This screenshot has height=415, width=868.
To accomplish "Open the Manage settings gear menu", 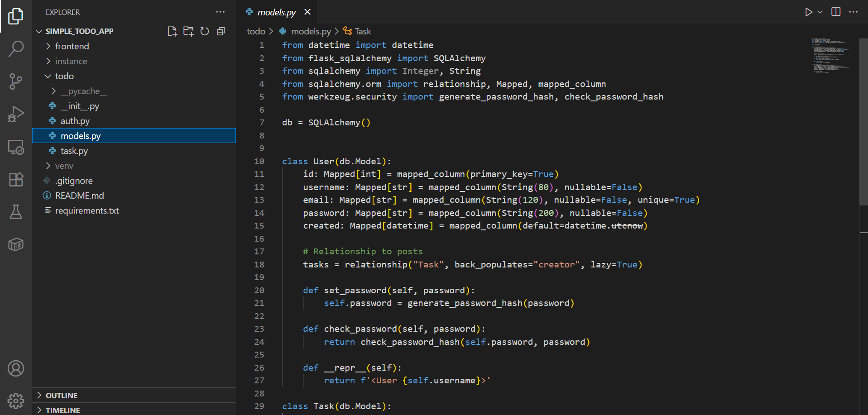I will tap(16, 401).
